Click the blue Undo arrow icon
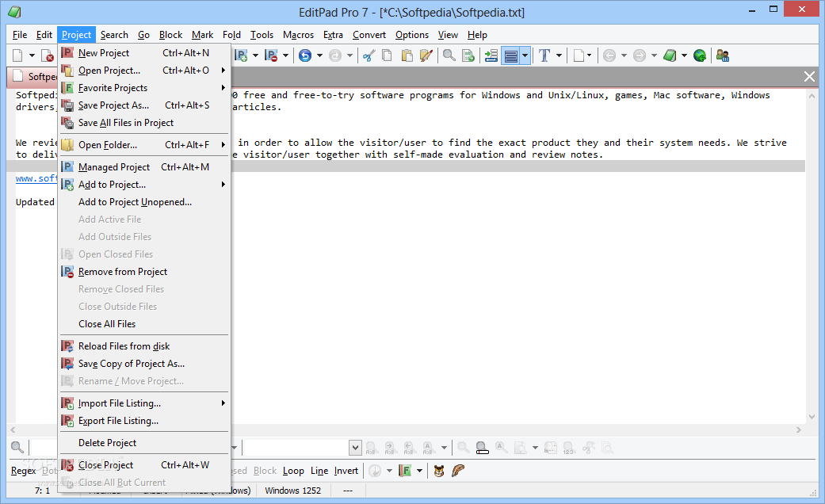Screen dimensions: 825x504 pyautogui.click(x=304, y=55)
